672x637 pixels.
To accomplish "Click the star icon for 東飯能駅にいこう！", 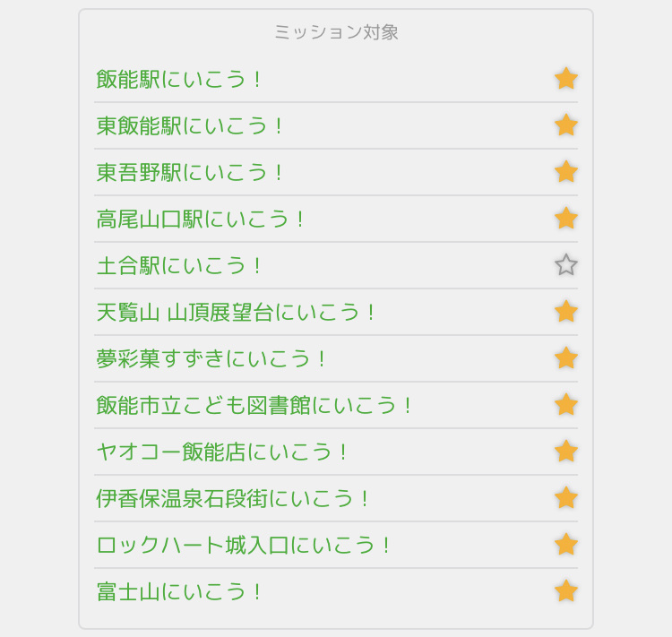I will click(x=566, y=125).
